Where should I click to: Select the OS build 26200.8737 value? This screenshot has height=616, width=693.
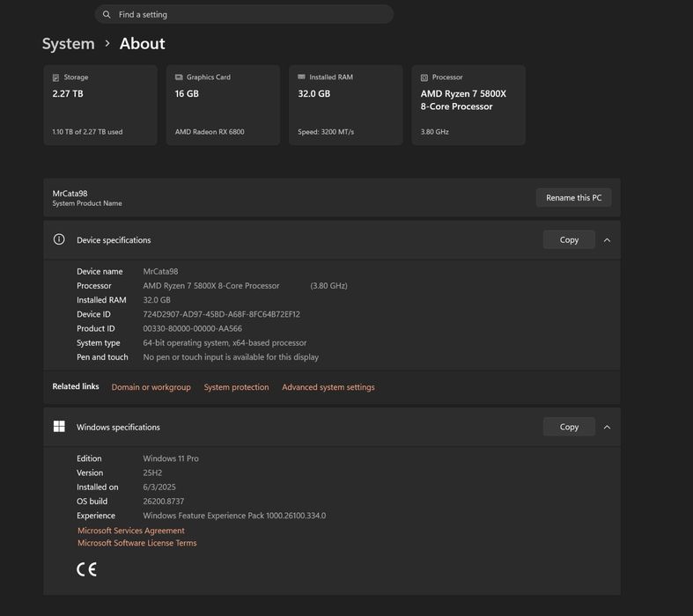coord(164,502)
